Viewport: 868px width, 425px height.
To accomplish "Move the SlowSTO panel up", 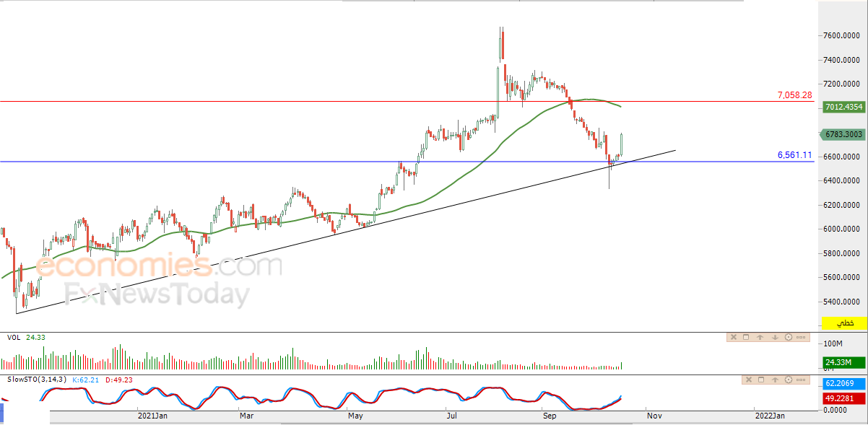I will click(x=775, y=380).
